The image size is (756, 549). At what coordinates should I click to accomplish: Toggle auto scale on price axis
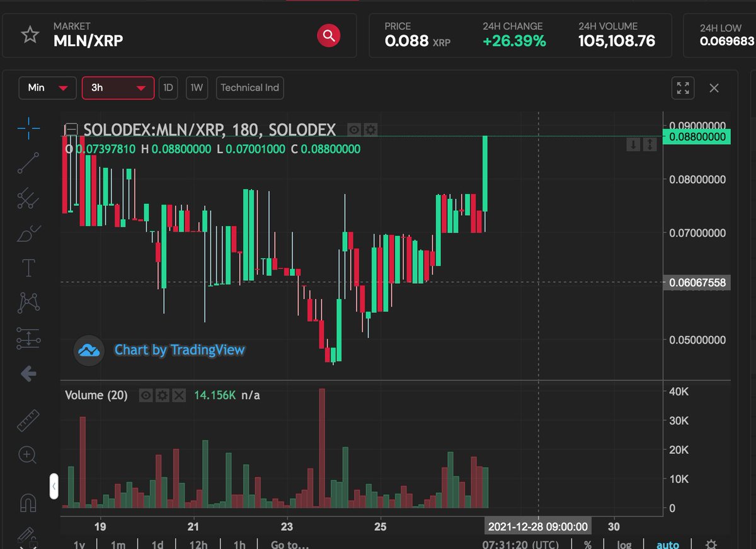668,545
